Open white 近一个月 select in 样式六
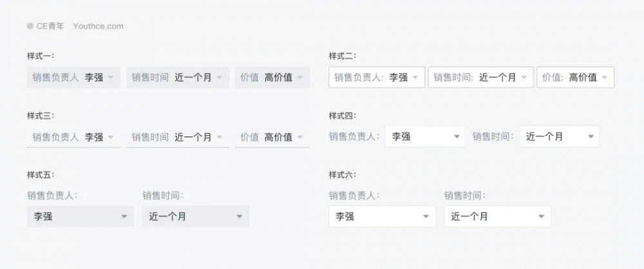This screenshot has height=269, width=644. [497, 217]
